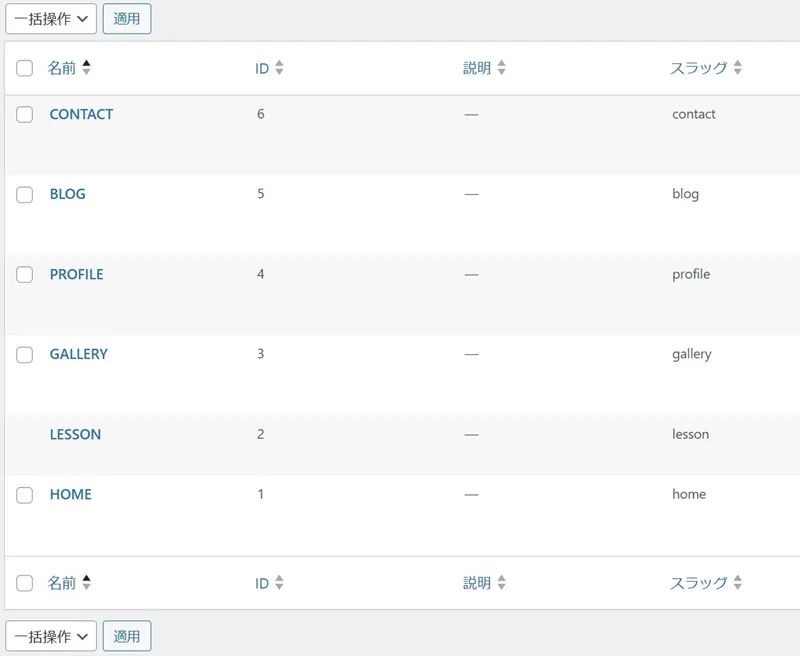Select the GALLERY row checkbox
The width and height of the screenshot is (800, 656).
click(25, 355)
